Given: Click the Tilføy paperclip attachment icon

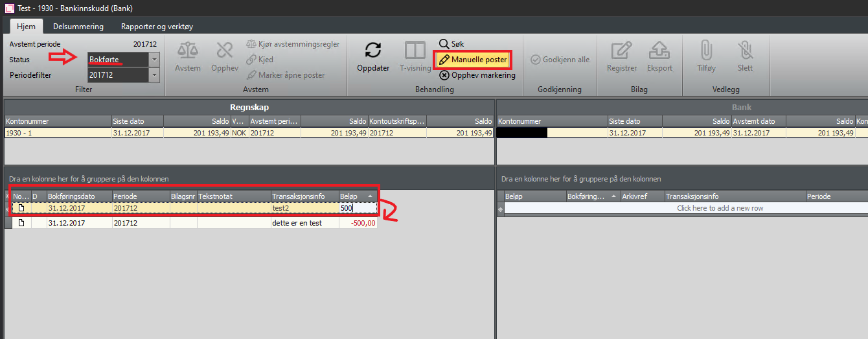Looking at the screenshot, I should (x=706, y=51).
